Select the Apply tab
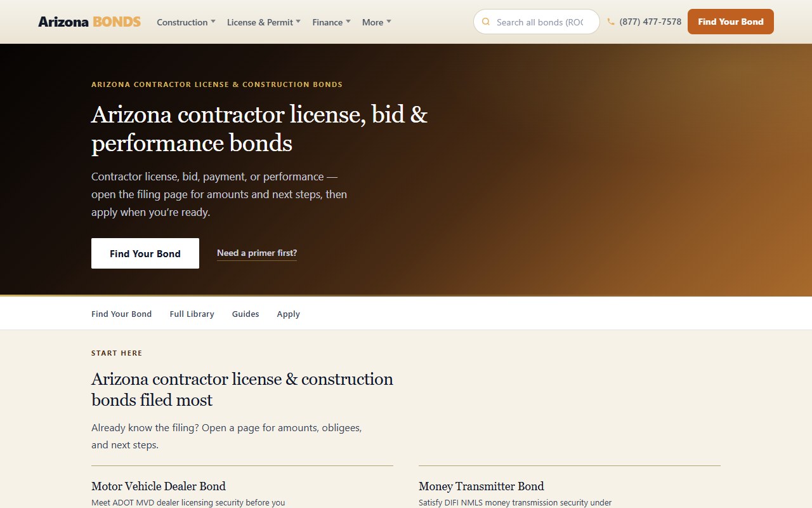812x508 pixels. pos(289,314)
